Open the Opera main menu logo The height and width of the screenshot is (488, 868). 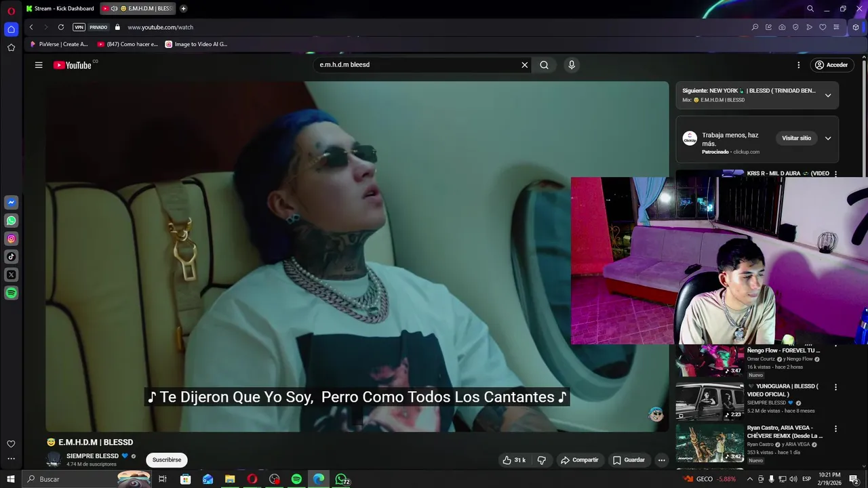[x=11, y=11]
